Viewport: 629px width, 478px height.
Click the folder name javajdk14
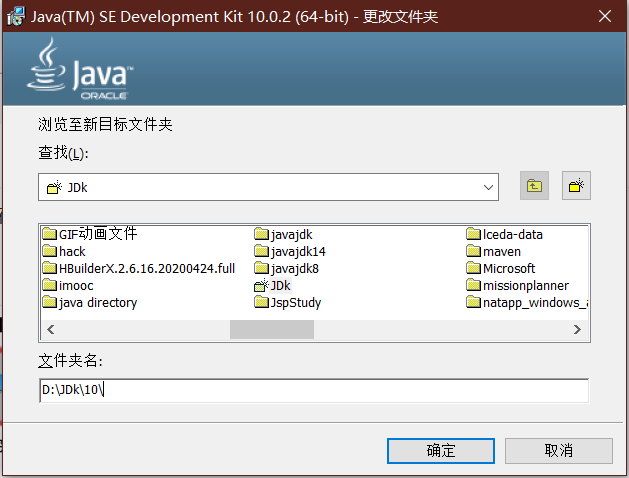[298, 252]
